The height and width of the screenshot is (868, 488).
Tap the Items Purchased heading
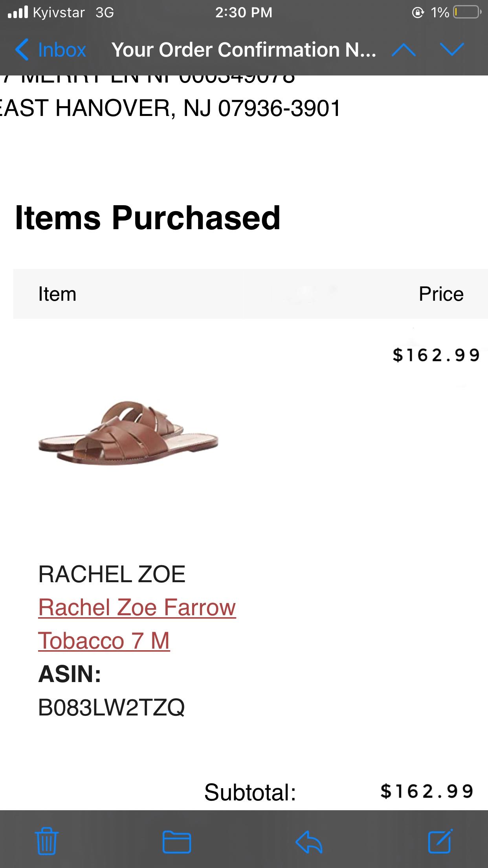(x=148, y=218)
